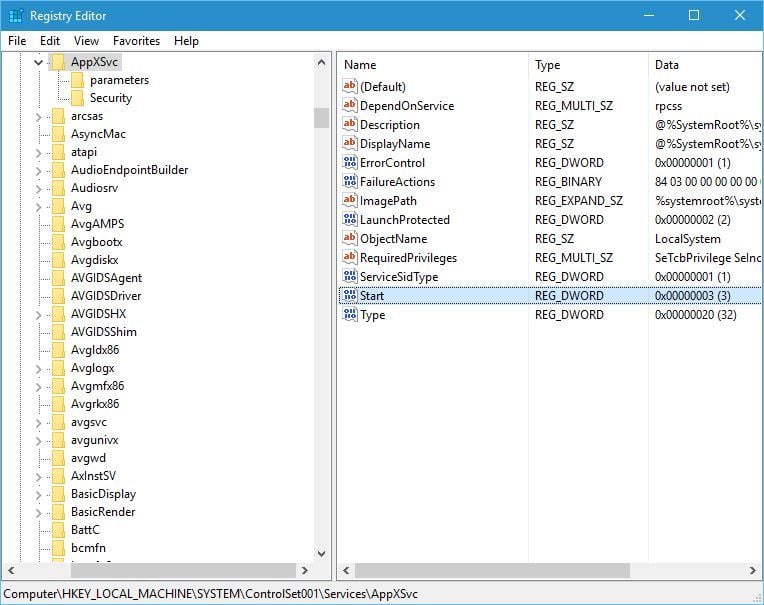Select the ImagePath string value icon
The width and height of the screenshot is (764, 605).
click(349, 201)
